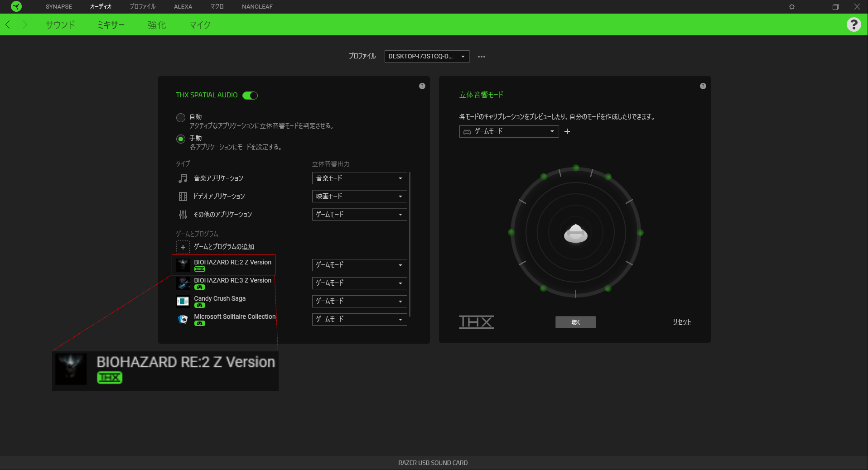Go back with the left arrow
Viewport: 868px width, 470px height.
[8, 24]
